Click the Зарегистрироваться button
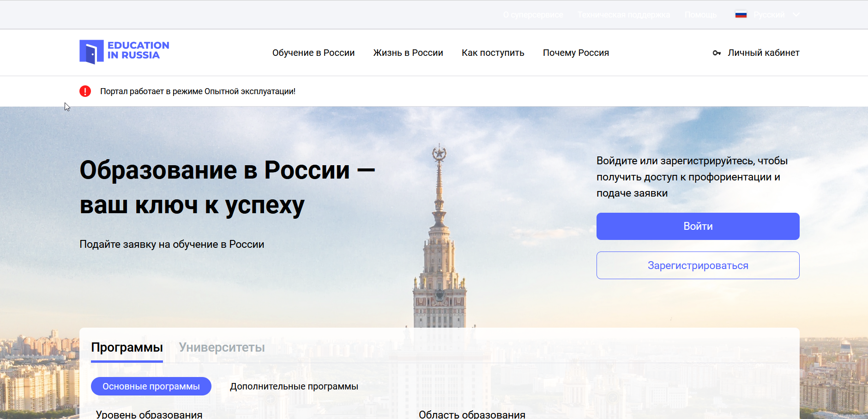 [x=698, y=265]
